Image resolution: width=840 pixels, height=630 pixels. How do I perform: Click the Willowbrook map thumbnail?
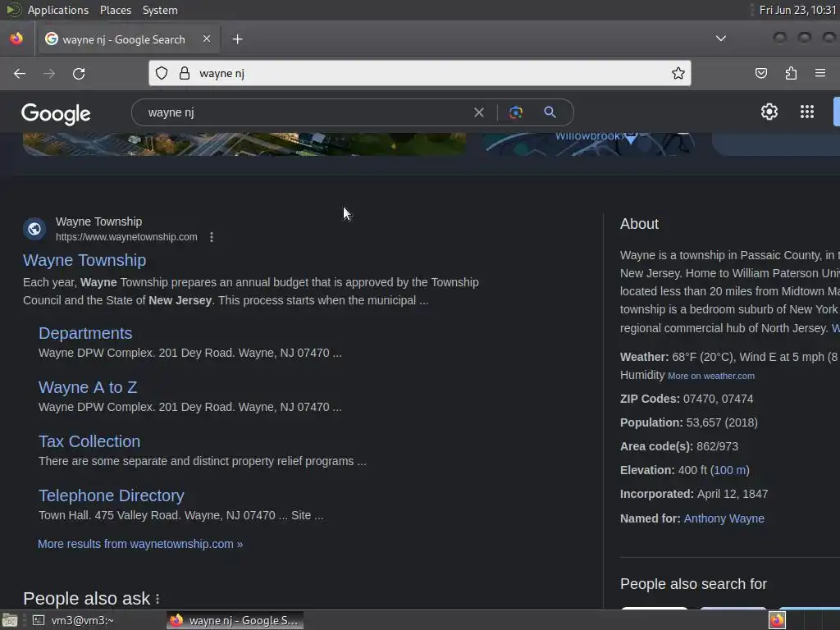point(588,144)
